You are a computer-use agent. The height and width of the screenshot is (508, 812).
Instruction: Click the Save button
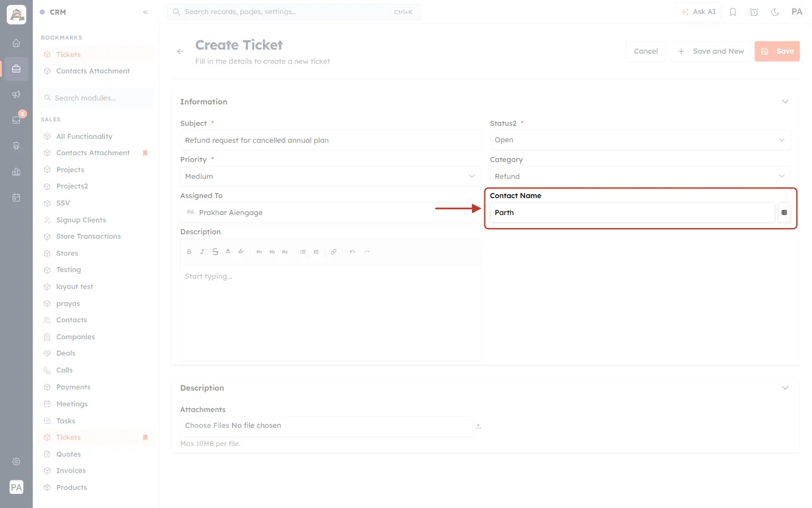(x=777, y=51)
